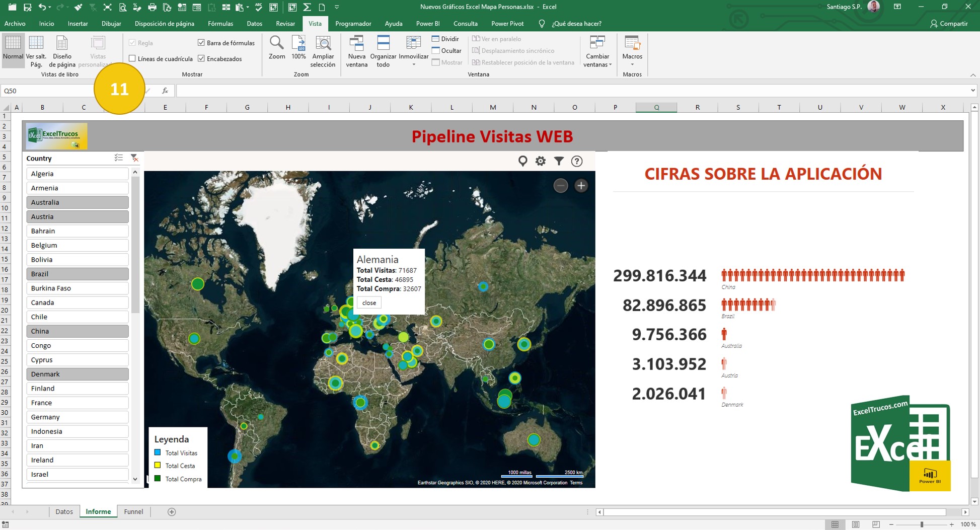Viewport: 980px width, 530px height.
Task: Open the help icon on the map
Action: point(576,161)
